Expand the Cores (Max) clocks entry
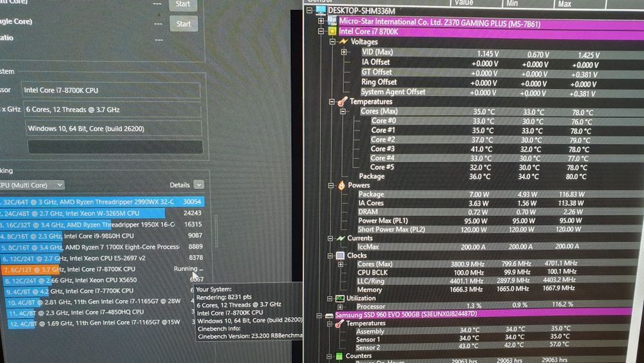This screenshot has width=644, height=363. (341, 264)
